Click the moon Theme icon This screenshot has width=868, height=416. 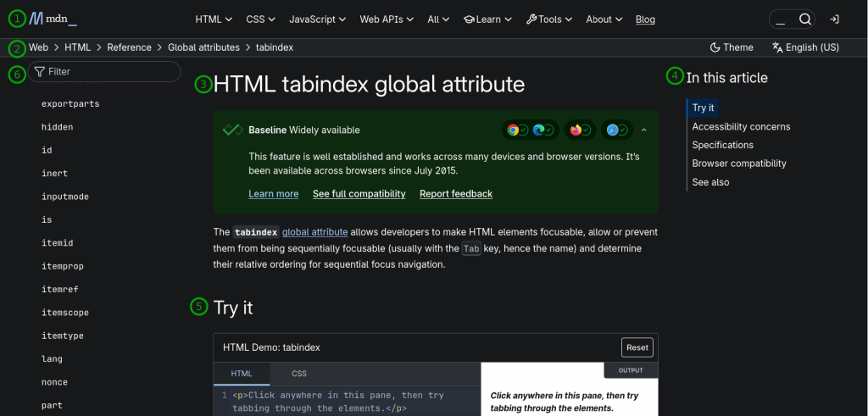click(x=715, y=47)
